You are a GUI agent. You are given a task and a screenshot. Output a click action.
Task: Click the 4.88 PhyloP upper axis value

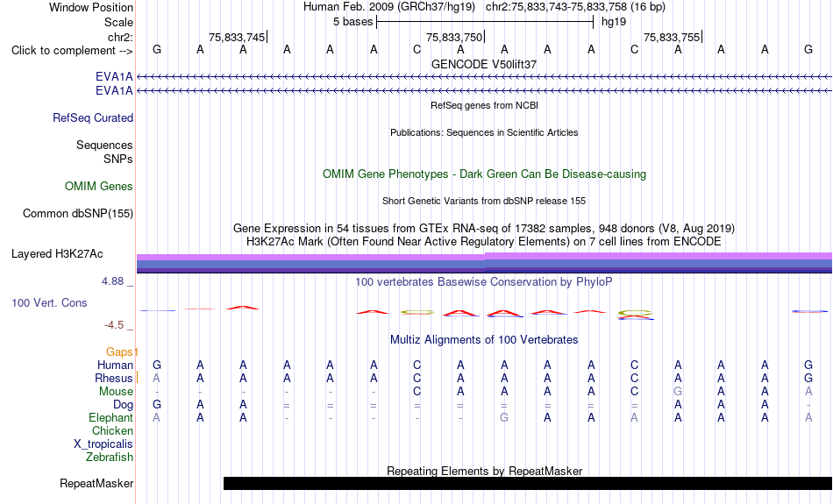[x=112, y=281]
